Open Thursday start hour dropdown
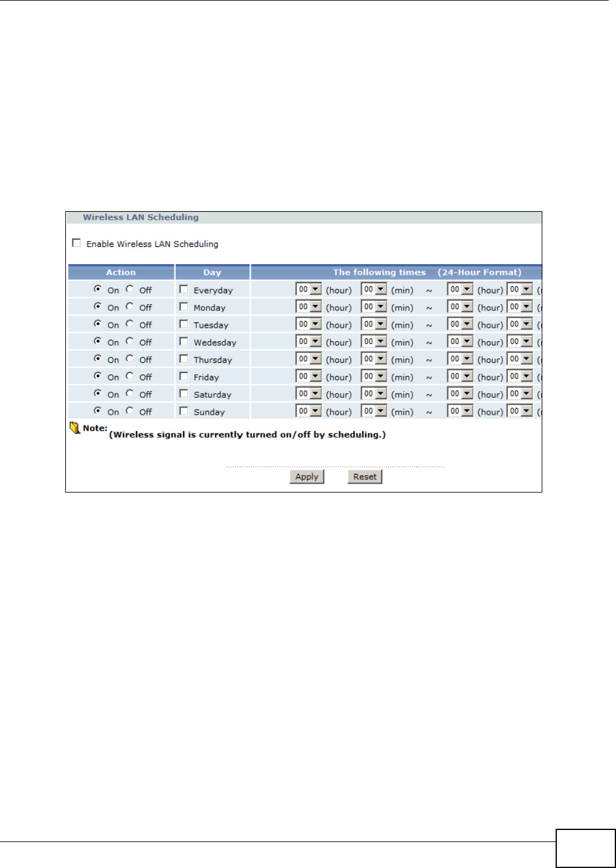The width and height of the screenshot is (616, 868). coord(309,359)
